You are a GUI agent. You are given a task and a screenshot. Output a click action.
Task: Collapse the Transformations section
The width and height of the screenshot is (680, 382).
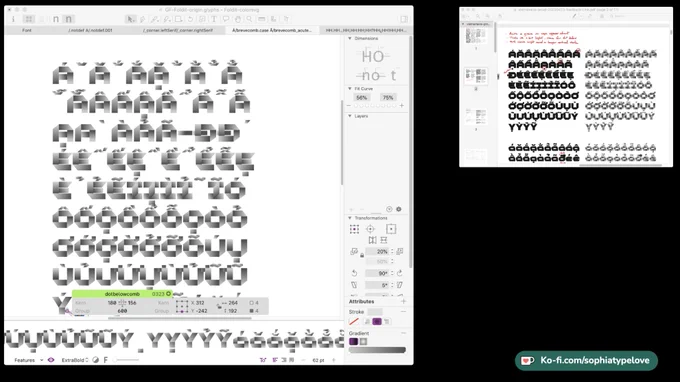(x=350, y=218)
